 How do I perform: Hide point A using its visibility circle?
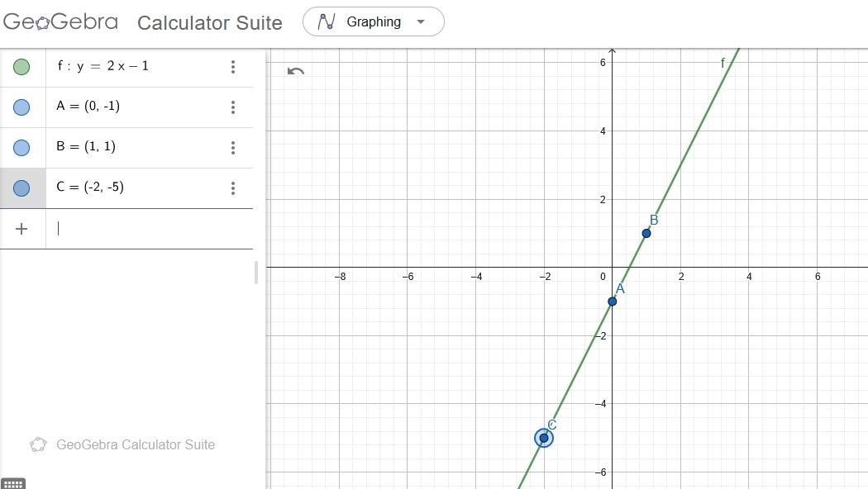pyautogui.click(x=21, y=107)
